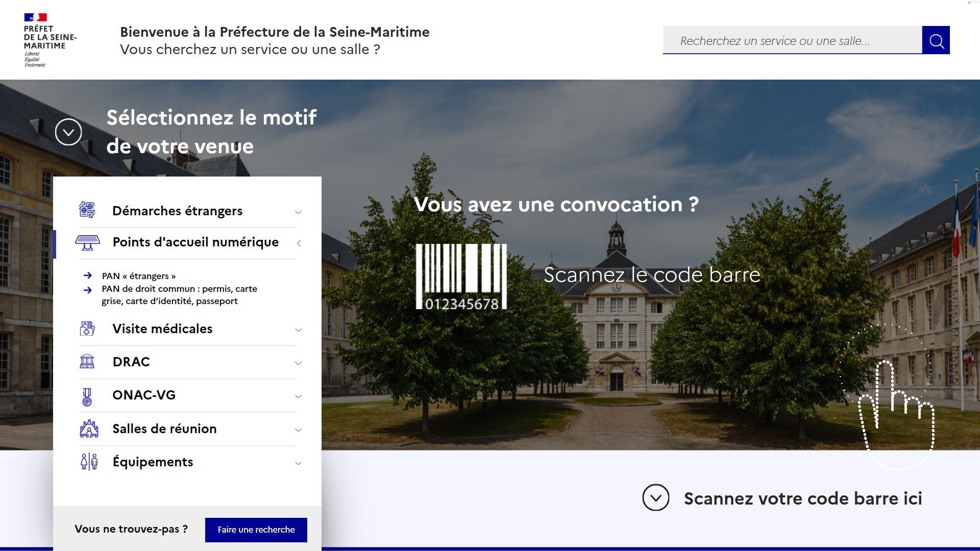Image resolution: width=980 pixels, height=551 pixels.
Task: Open the Équipements menu entry
Action: point(153,462)
